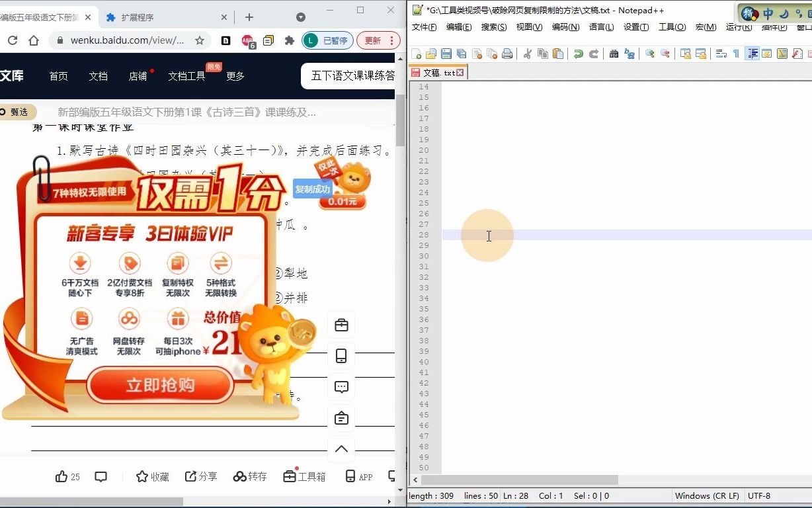
Task: Click the 立即抢购 purchase button
Action: coord(159,384)
